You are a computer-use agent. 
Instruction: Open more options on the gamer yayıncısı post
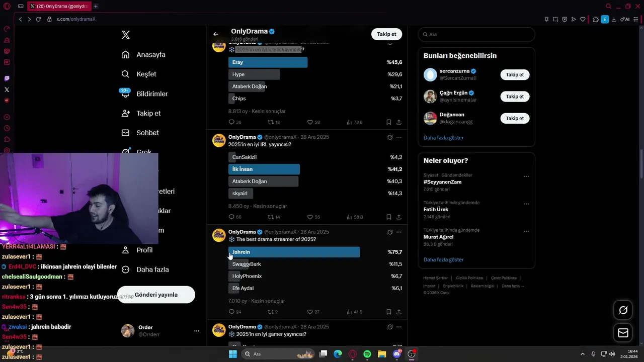[399, 327]
